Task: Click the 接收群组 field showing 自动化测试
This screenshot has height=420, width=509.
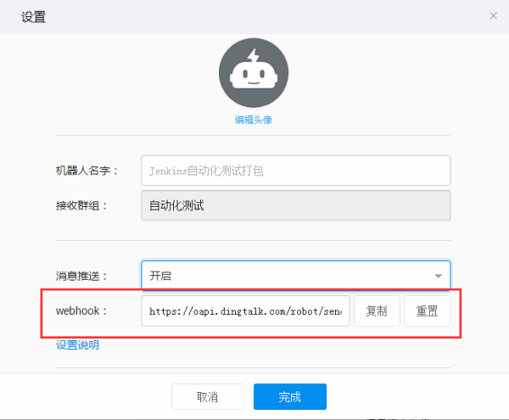Action: (296, 205)
